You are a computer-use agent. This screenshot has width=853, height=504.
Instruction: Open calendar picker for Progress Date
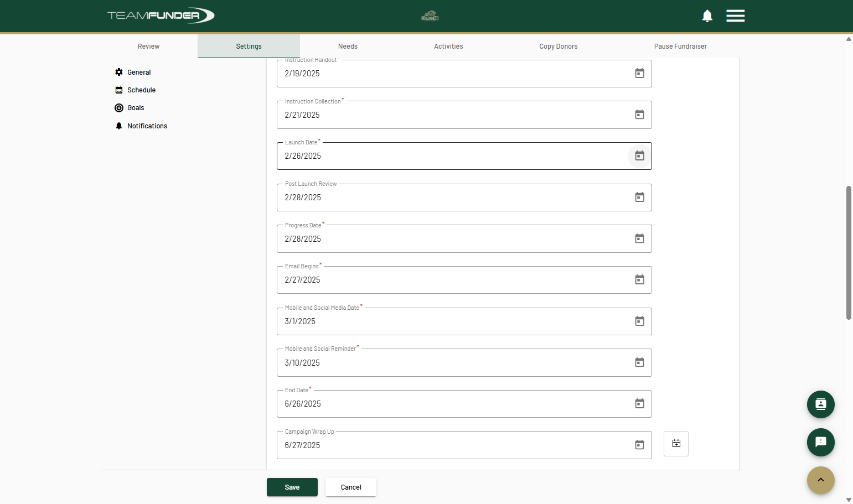tap(639, 238)
